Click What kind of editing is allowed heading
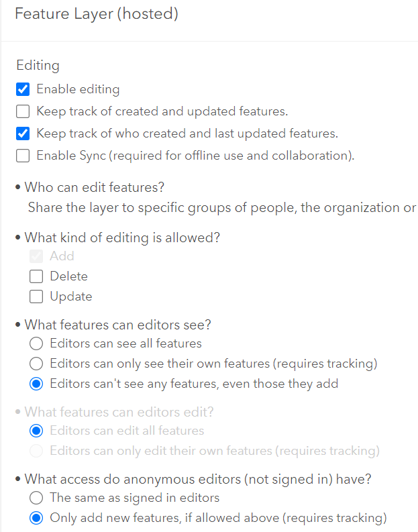 (x=122, y=237)
